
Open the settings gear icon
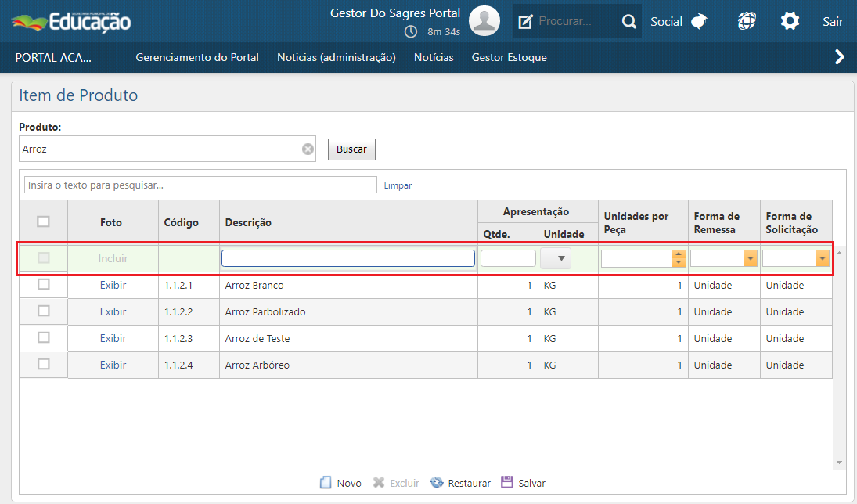pos(790,21)
